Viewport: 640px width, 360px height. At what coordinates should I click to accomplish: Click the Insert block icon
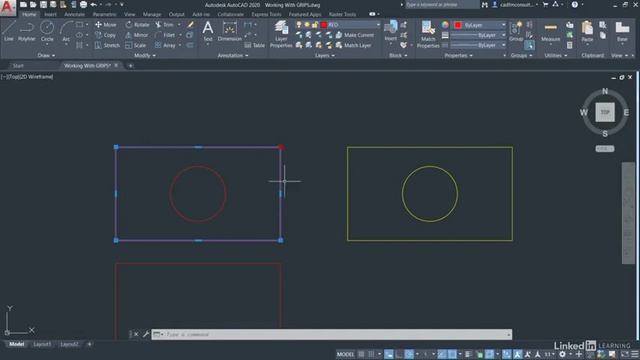(390, 31)
